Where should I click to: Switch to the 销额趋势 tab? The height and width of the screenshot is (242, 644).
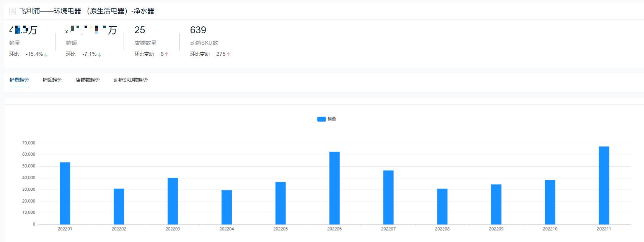click(x=52, y=80)
